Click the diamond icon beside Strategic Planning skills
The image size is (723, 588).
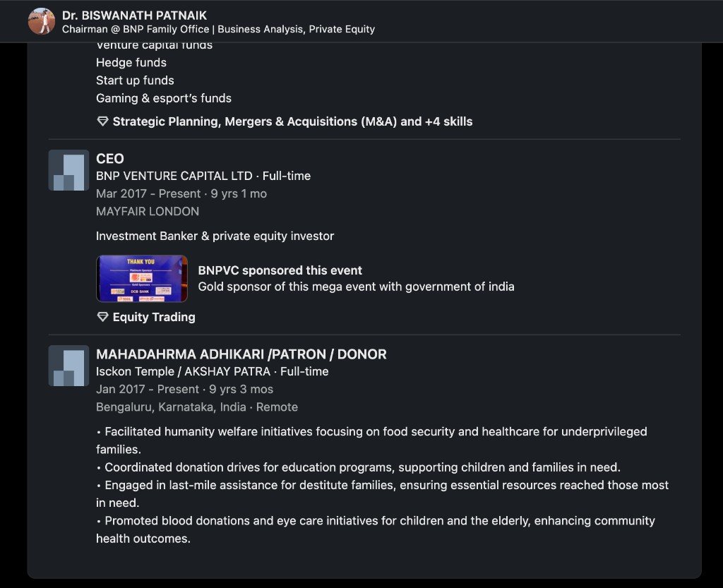coord(102,121)
